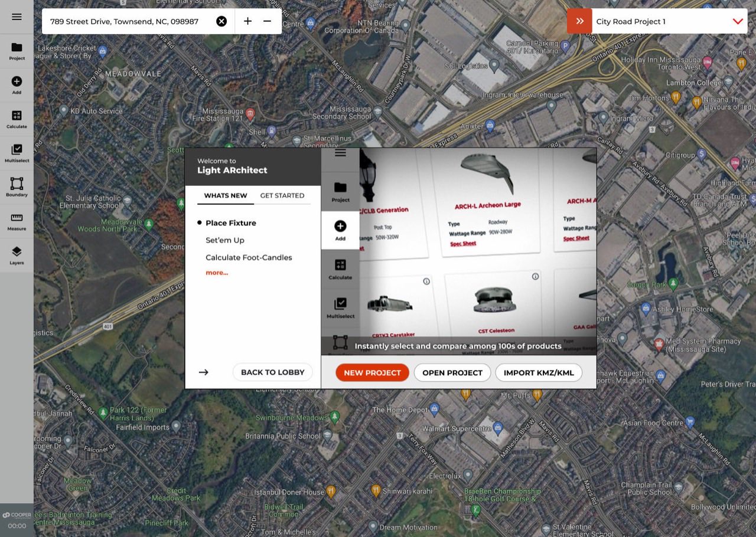756x537 pixels.
Task: Click The Home Depot map marker
Action: point(435,408)
